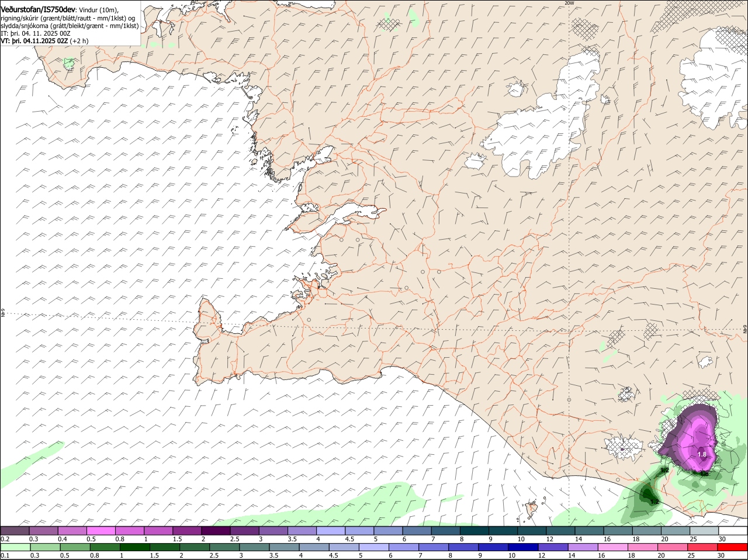The height and width of the screenshot is (560, 748).
Task: Click the 25 pale grey swatch in the upper legend row
Action: (x=704, y=531)
